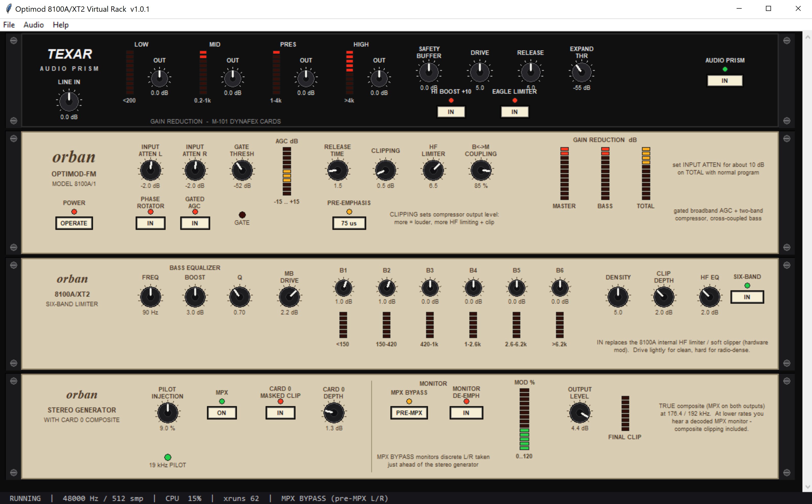Screen dimensions: 812x504
Task: Toggle the MONITOR DE-EMPH IN button
Action: tap(466, 413)
